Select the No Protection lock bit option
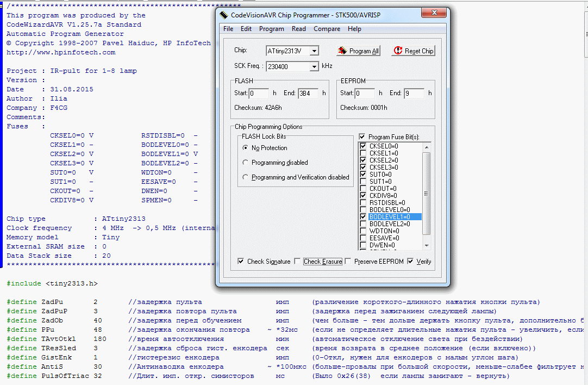 [246, 148]
